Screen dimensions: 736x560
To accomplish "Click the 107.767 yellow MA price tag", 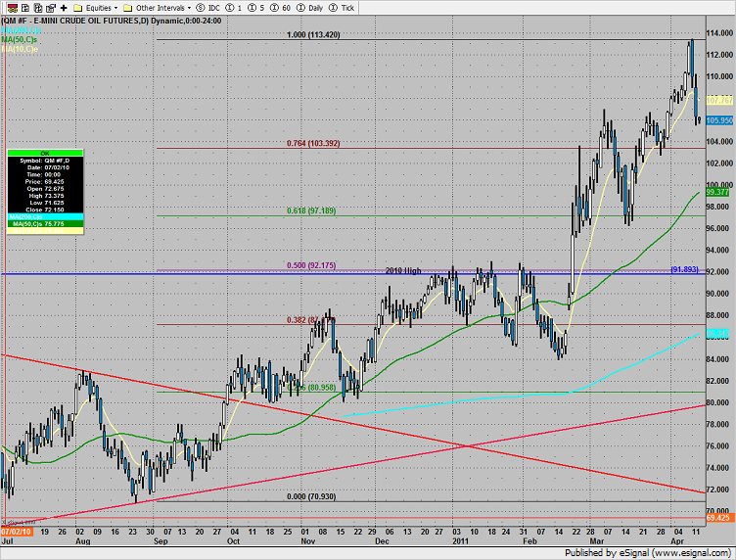I will pos(719,101).
